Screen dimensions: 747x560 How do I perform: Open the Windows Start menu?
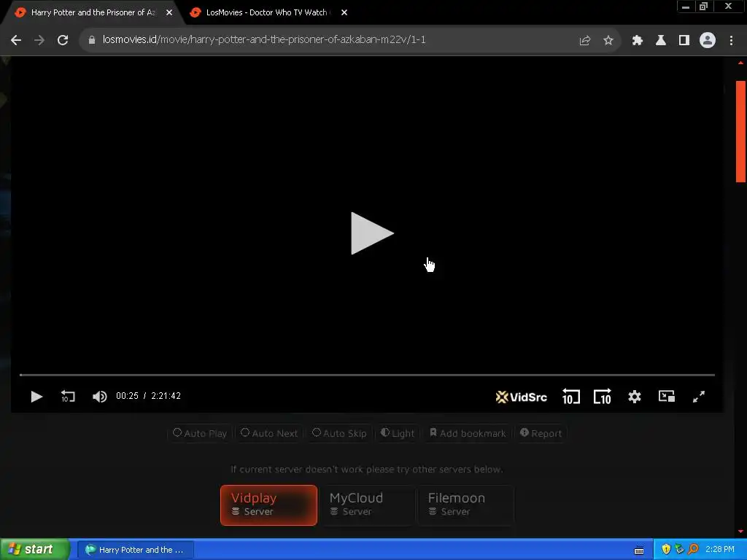[35, 549]
